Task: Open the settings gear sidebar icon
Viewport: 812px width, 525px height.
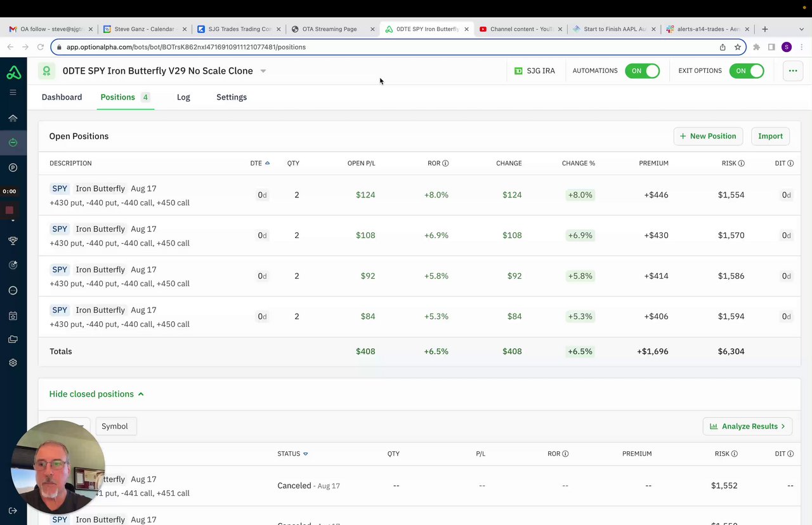Action: pyautogui.click(x=13, y=362)
